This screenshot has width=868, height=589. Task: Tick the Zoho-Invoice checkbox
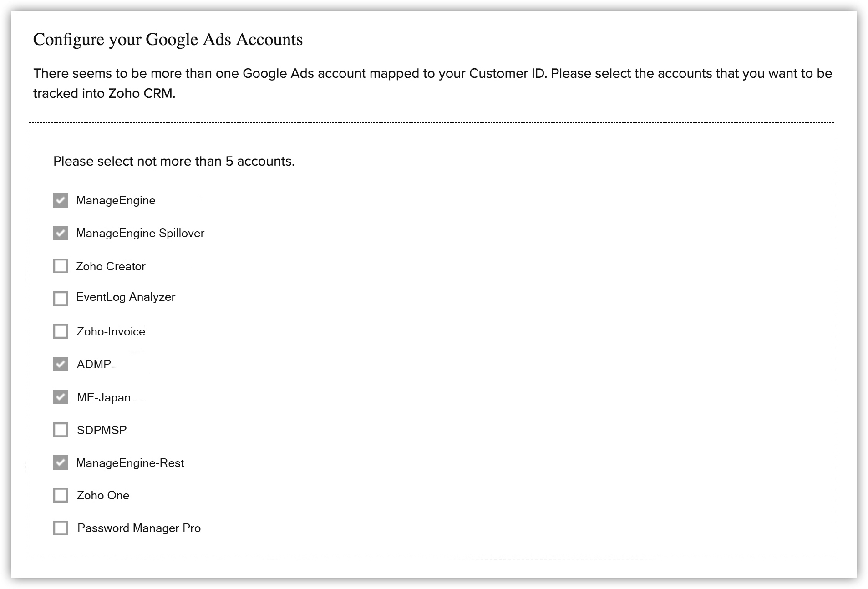point(61,331)
